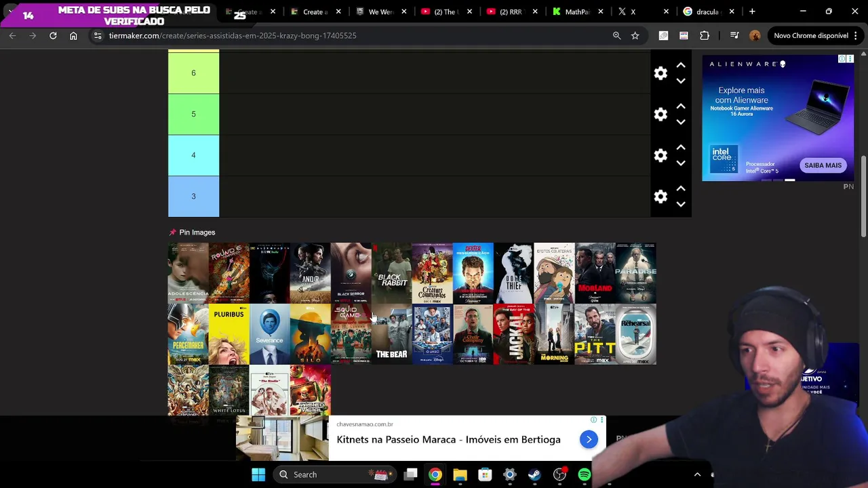Move tier 6 row down
Viewport: 868px width, 488px height.
coord(681,81)
